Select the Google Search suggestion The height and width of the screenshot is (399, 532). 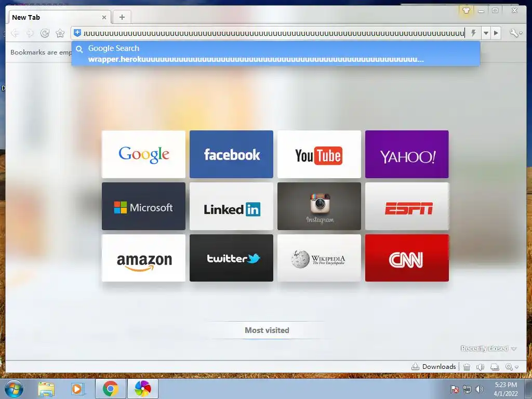275,54
